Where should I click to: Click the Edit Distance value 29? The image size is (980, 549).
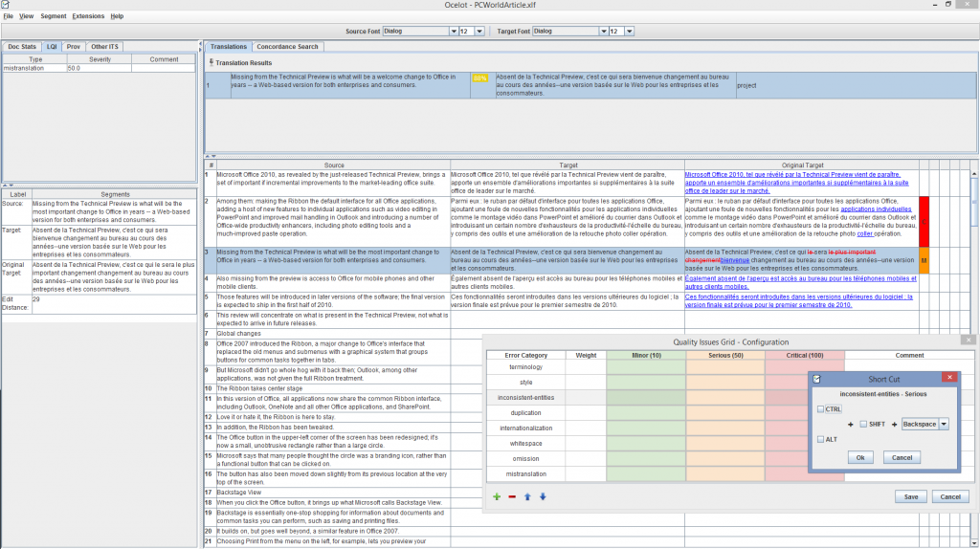coord(114,303)
